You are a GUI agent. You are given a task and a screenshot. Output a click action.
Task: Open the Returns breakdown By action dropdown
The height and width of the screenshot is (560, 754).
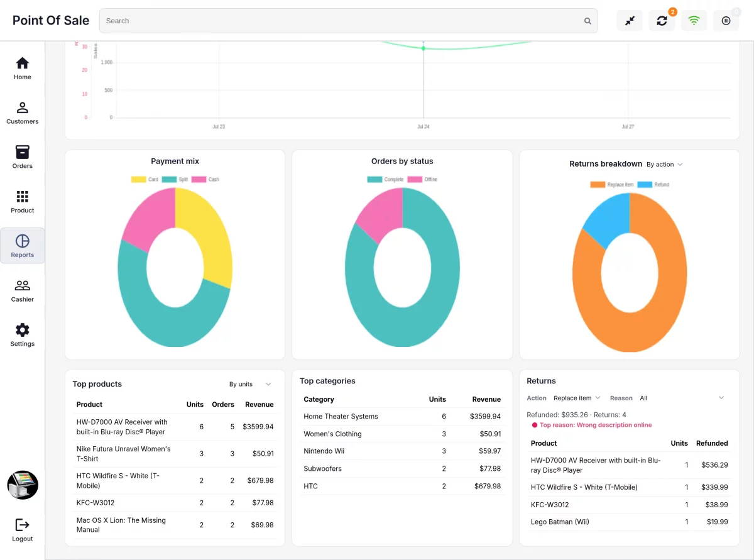click(x=665, y=165)
